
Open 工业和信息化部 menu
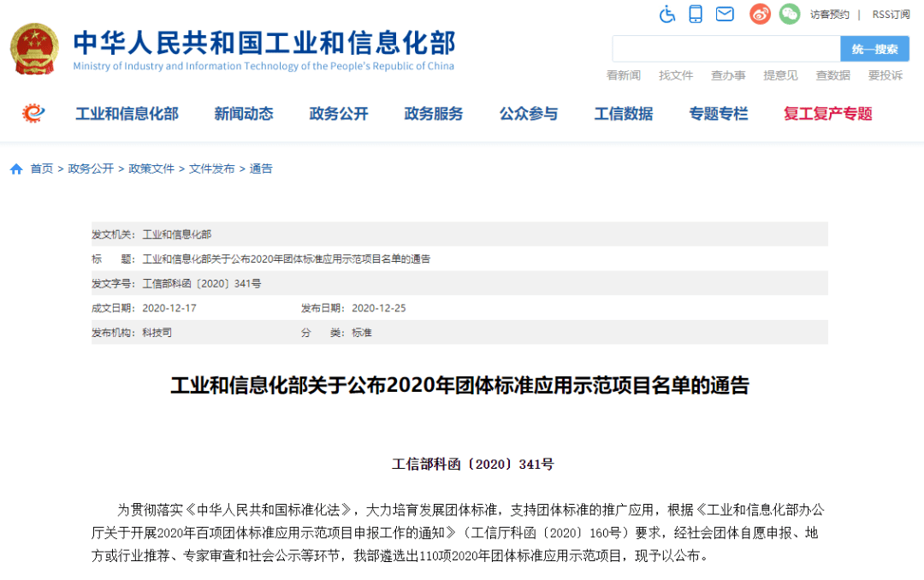127,114
